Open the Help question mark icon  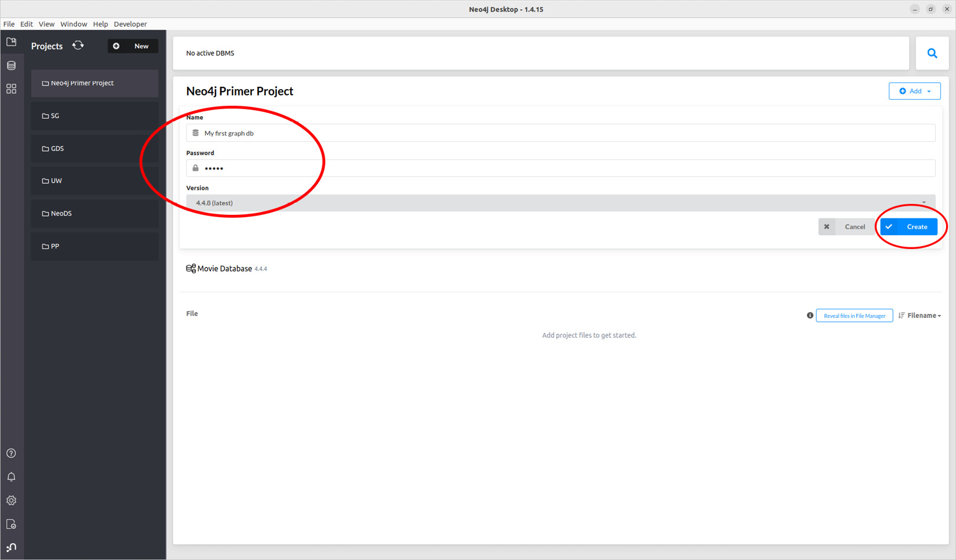pyautogui.click(x=11, y=453)
